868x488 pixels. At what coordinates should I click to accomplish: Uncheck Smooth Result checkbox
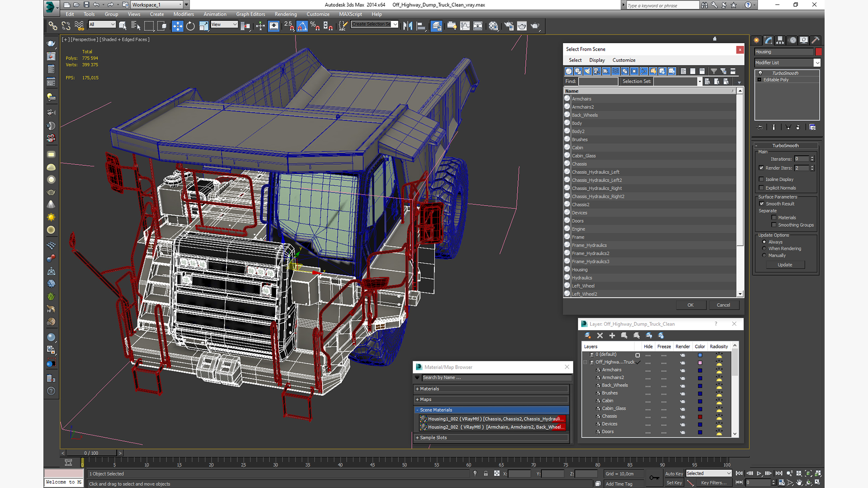tap(762, 204)
